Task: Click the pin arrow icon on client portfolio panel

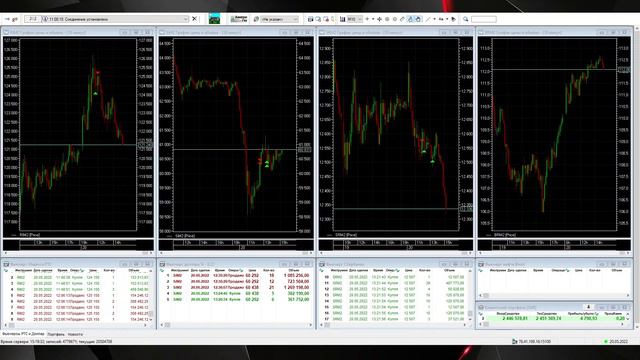Action: tap(589, 307)
